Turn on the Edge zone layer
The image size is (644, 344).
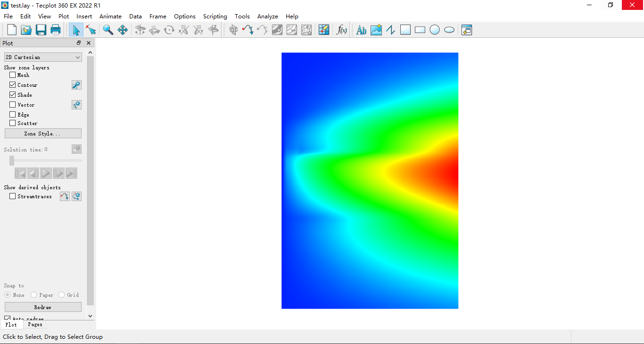point(13,115)
